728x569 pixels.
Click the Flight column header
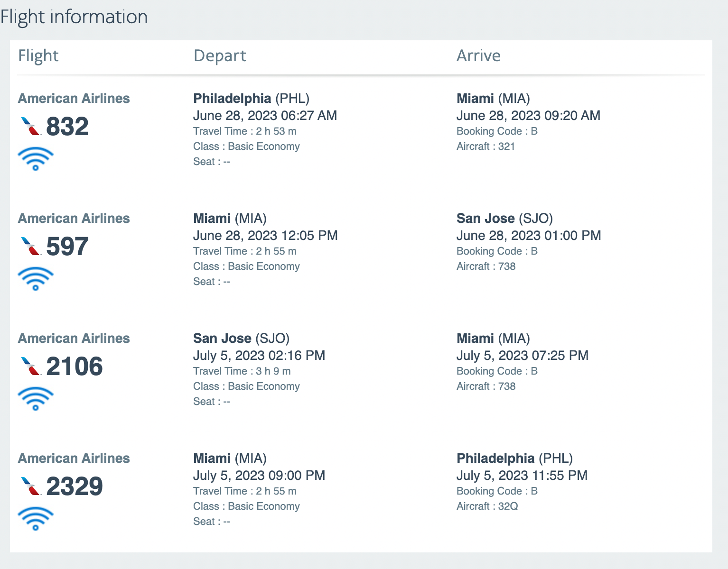38,56
